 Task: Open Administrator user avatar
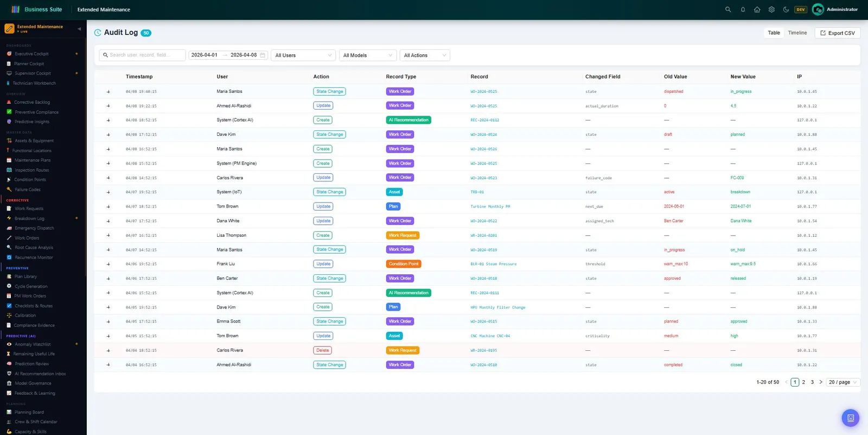pos(818,9)
